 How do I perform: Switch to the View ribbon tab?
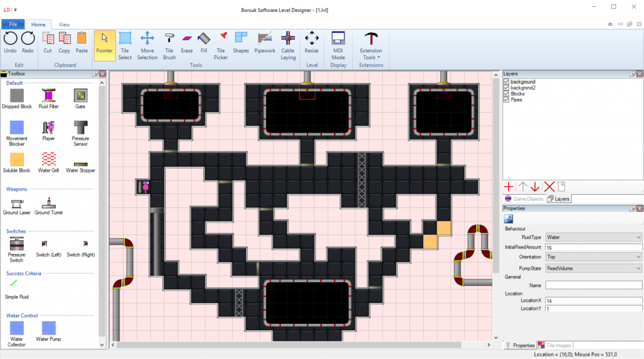[64, 25]
